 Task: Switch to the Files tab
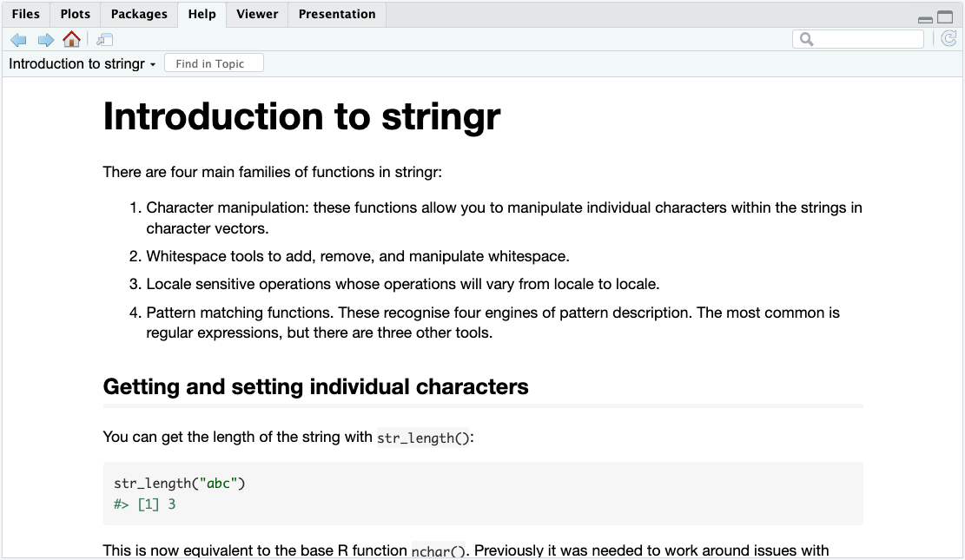[x=26, y=14]
